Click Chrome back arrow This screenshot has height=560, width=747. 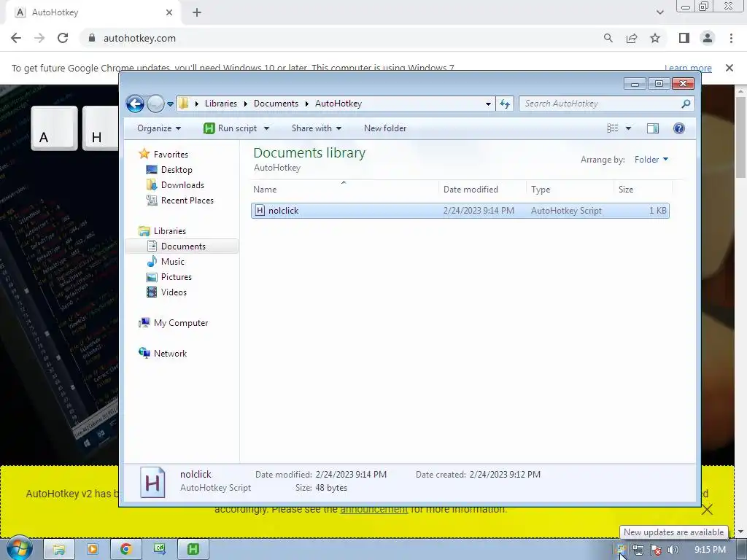tap(16, 38)
